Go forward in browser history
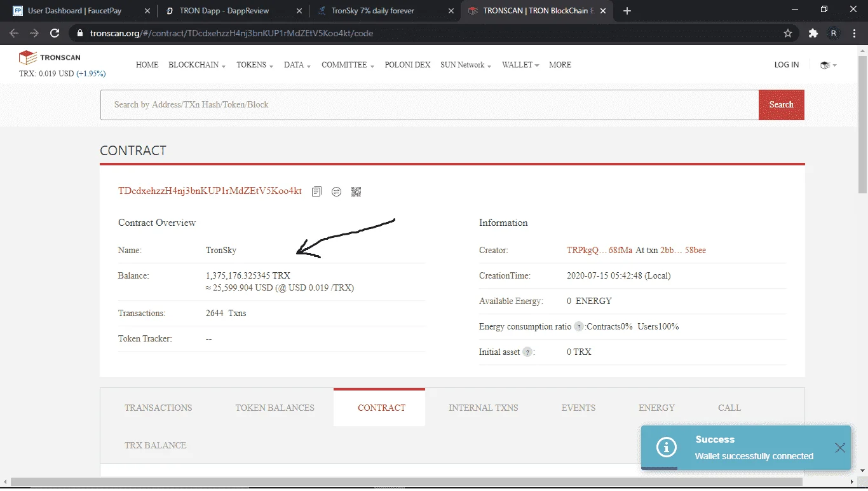868x491 pixels. [34, 33]
